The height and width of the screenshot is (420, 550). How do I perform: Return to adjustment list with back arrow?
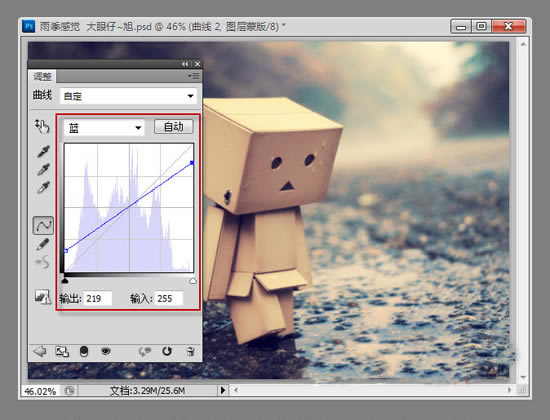point(40,351)
